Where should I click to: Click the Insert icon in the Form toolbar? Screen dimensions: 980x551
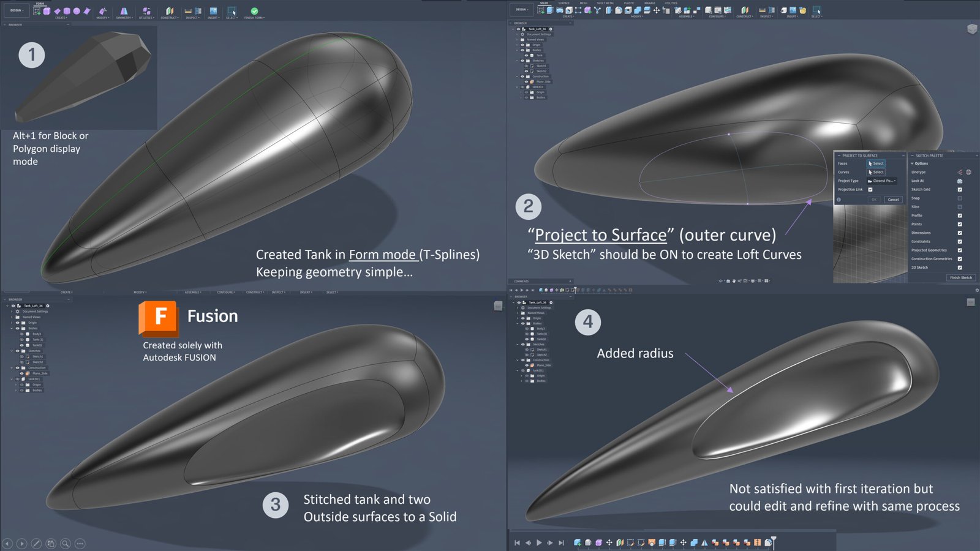[213, 11]
